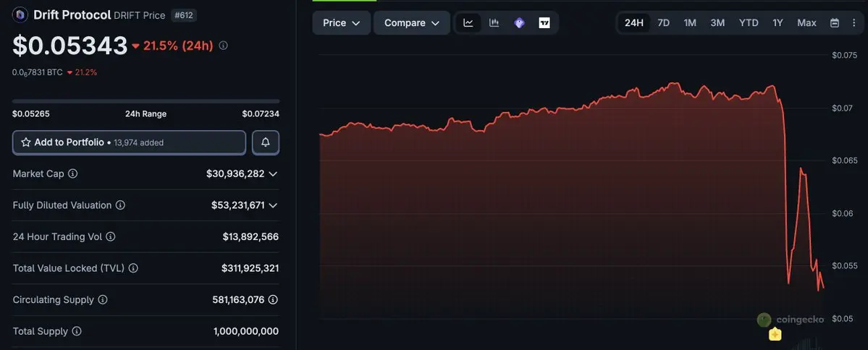Click the yellow star badge below chart
Viewport: 868px width, 350px height.
coord(775,334)
